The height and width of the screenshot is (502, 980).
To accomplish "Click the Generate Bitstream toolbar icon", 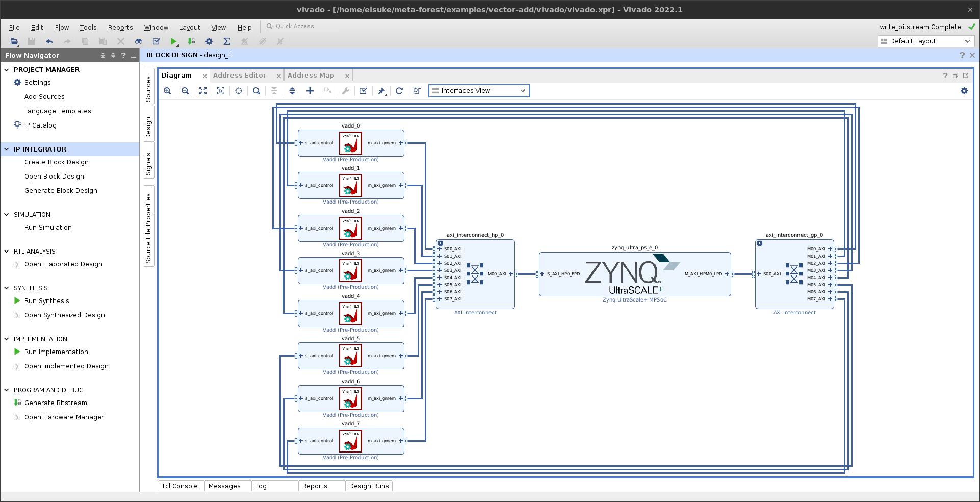I will (x=192, y=41).
